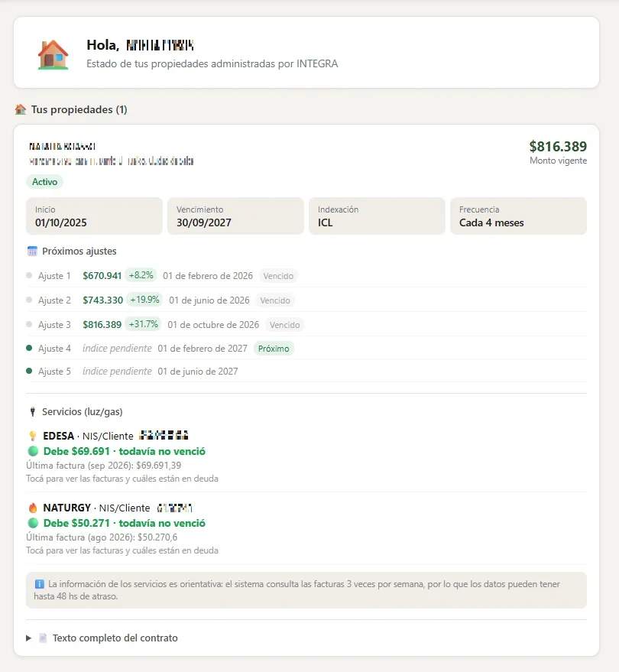619x672 pixels.
Task: Click the Monto vigente label
Action: click(x=558, y=161)
